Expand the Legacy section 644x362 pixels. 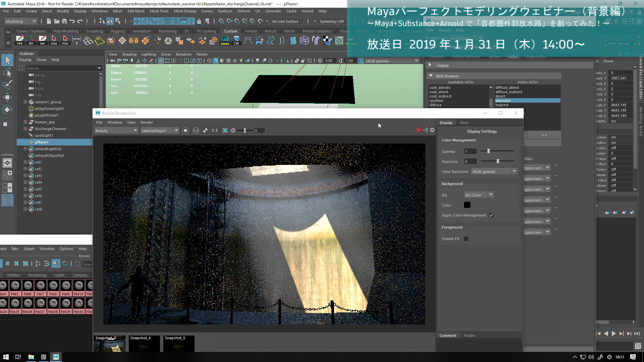click(x=430, y=65)
